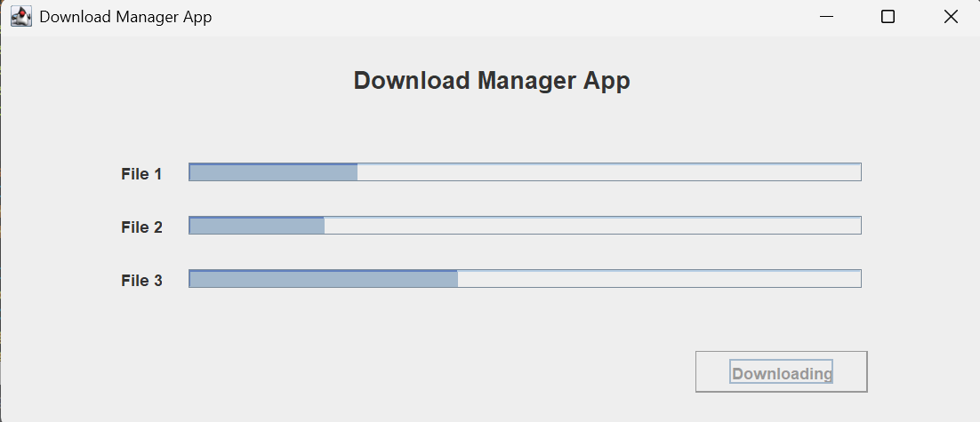Click the unfilled portion of File 2 progress bar
This screenshot has height=422, width=980.
[592, 226]
